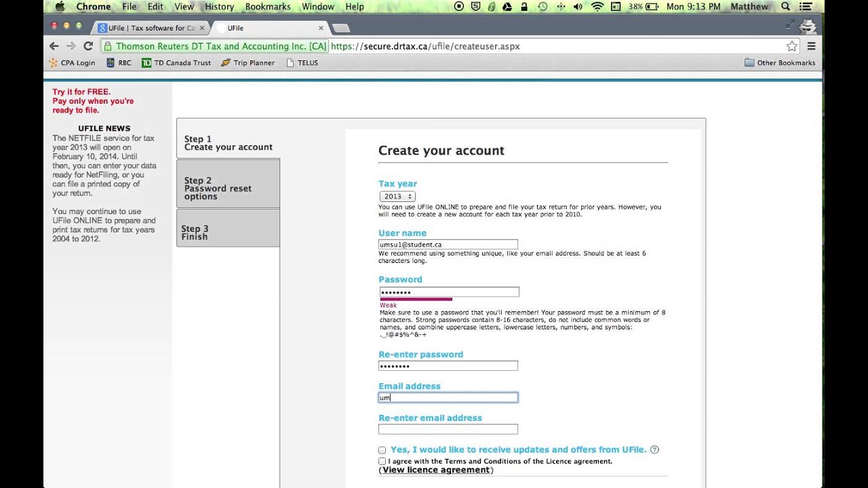This screenshot has width=868, height=488.
Task: Open the Notification Center icon
Action: [x=806, y=7]
